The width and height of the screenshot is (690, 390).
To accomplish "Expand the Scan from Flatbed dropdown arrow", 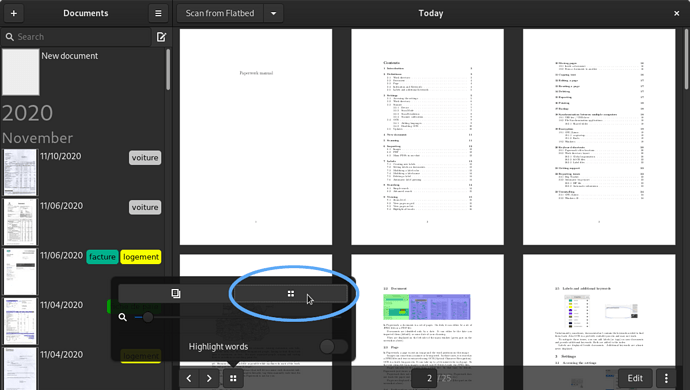I will pyautogui.click(x=273, y=13).
